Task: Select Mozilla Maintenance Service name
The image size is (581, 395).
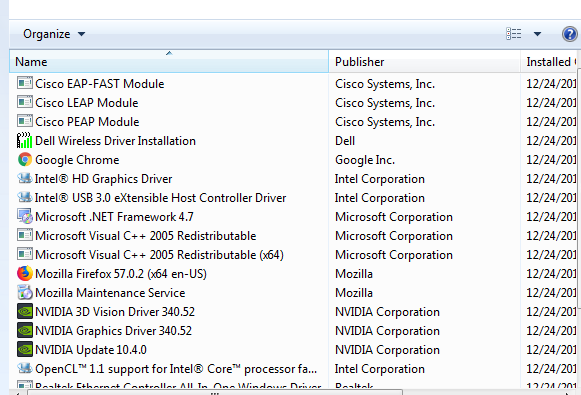Action: (x=110, y=293)
